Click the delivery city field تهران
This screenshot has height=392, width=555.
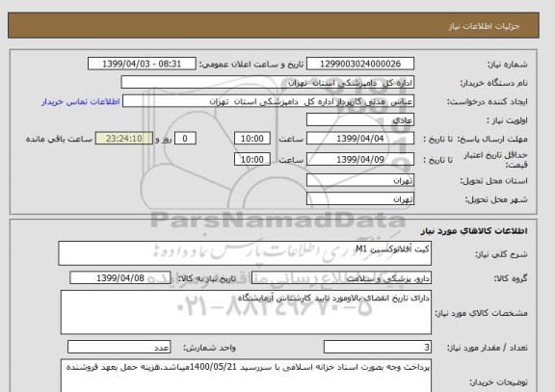click(x=360, y=198)
